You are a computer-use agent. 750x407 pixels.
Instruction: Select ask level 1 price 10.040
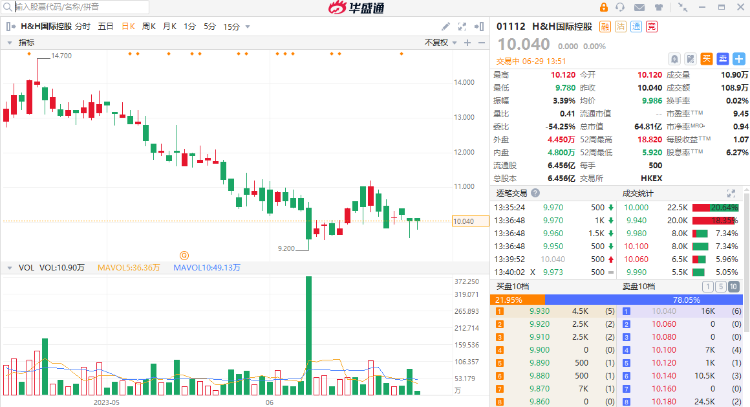tap(664, 311)
